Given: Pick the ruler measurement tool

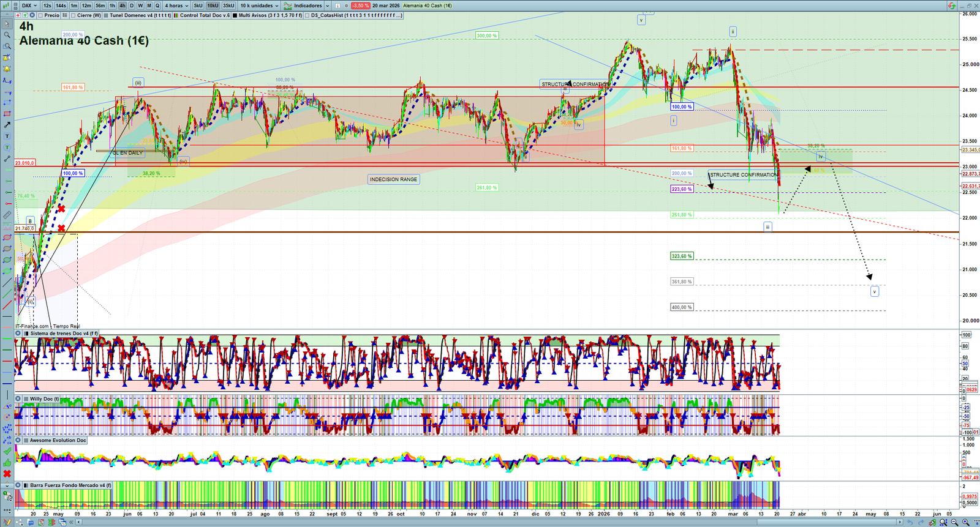Looking at the screenshot, I should click(7, 215).
